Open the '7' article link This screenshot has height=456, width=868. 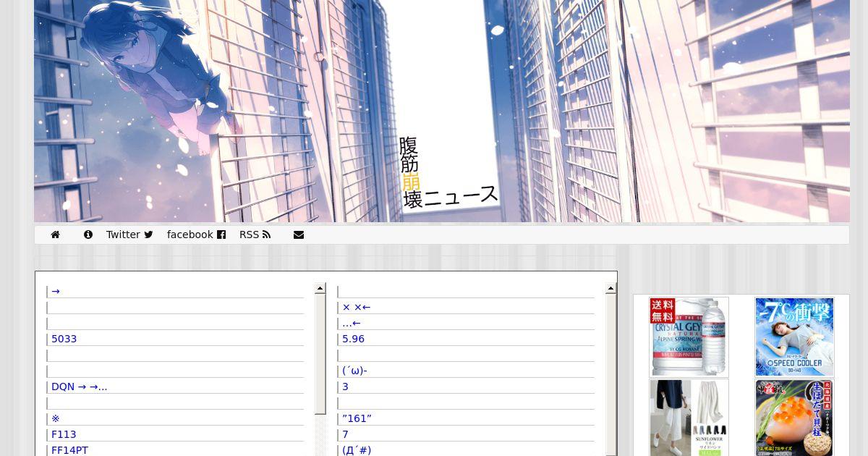(x=345, y=434)
